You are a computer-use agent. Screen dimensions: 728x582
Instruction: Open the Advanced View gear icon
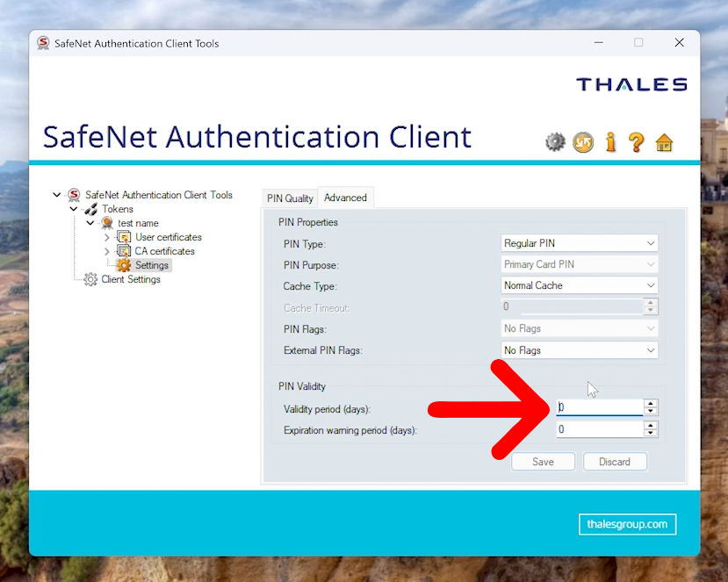[x=555, y=141]
